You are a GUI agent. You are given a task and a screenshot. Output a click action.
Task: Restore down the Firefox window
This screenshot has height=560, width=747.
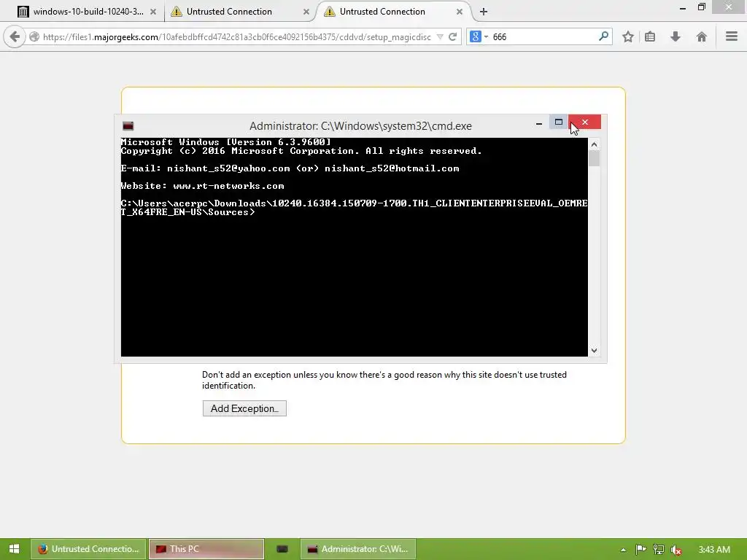pos(701,7)
